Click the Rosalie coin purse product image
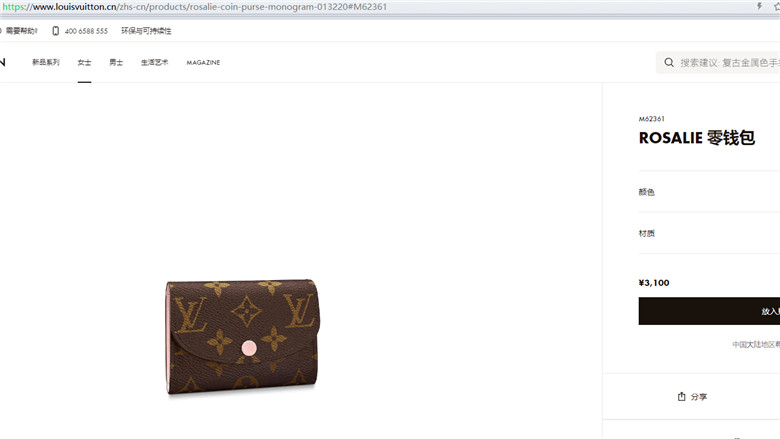Image resolution: width=780 pixels, height=439 pixels. click(x=242, y=337)
